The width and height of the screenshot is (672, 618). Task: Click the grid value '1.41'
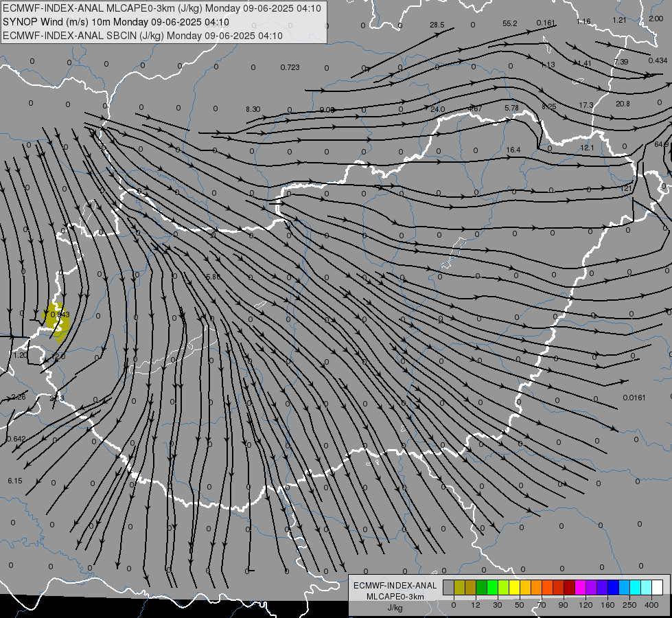click(585, 63)
